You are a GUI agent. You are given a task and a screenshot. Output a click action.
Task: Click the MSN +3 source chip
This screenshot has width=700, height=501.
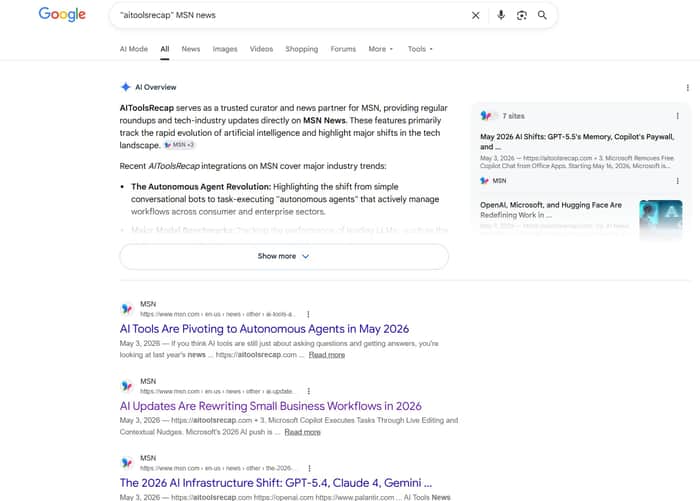pyautogui.click(x=179, y=145)
